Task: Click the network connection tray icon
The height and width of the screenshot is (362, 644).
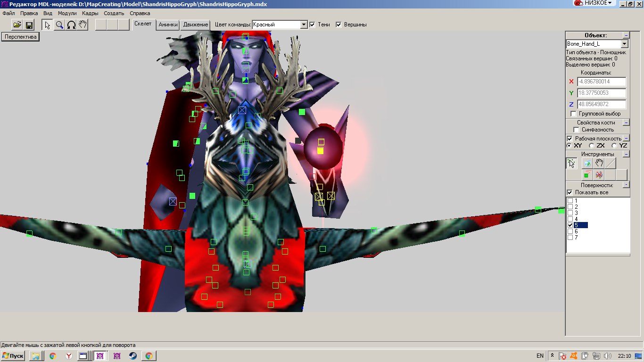Action: [596, 356]
